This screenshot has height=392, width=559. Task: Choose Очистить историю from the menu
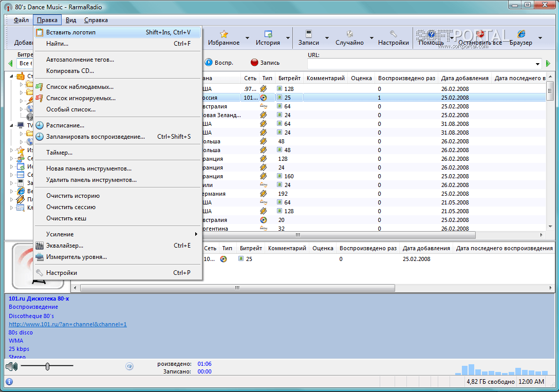(x=73, y=196)
